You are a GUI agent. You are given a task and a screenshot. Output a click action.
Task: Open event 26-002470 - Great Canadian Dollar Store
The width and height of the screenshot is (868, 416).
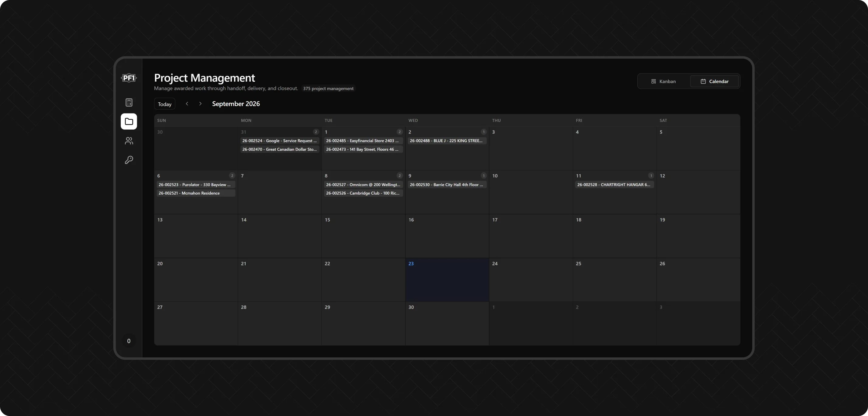[280, 149]
